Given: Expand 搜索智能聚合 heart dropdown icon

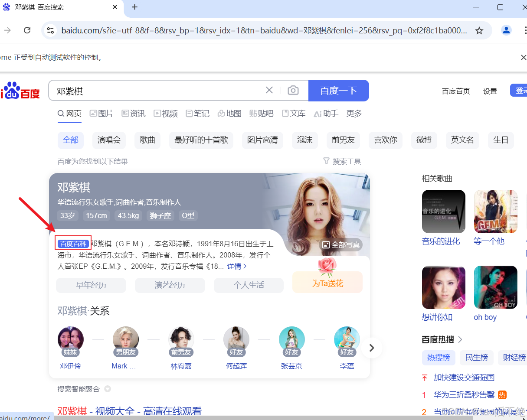Looking at the screenshot, I should click(x=108, y=389).
